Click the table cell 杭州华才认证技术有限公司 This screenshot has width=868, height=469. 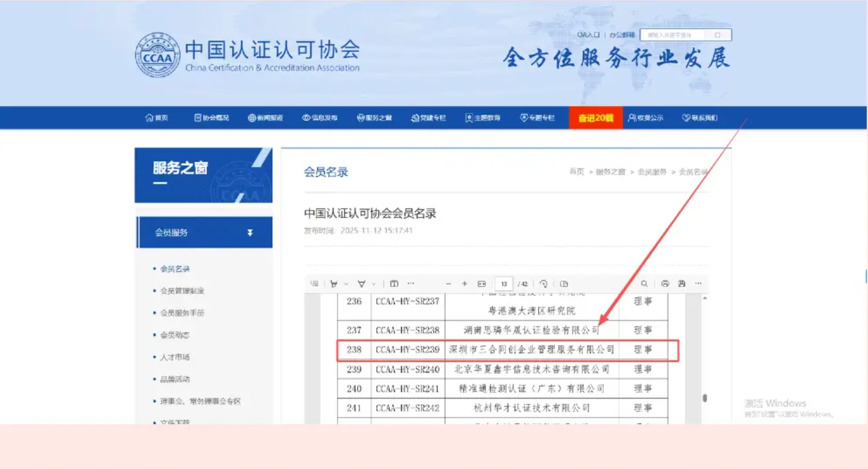tap(532, 408)
